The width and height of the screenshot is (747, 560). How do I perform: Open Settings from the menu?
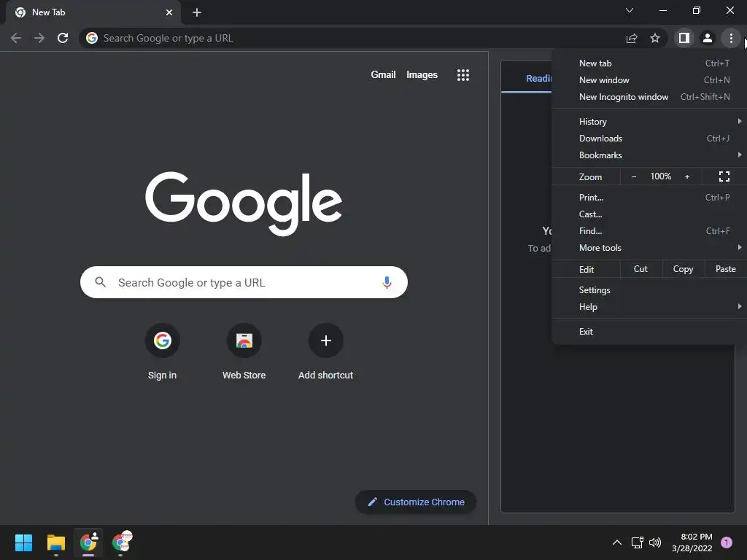click(x=649, y=290)
